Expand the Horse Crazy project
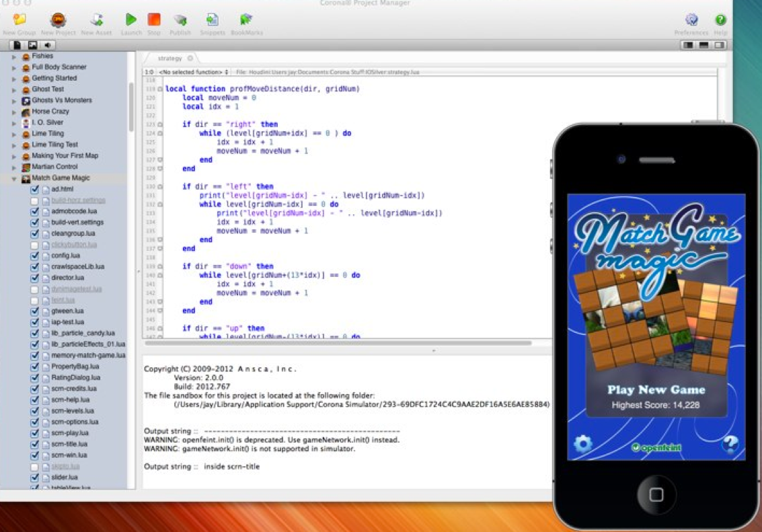This screenshot has height=532, width=762. pos(14,112)
